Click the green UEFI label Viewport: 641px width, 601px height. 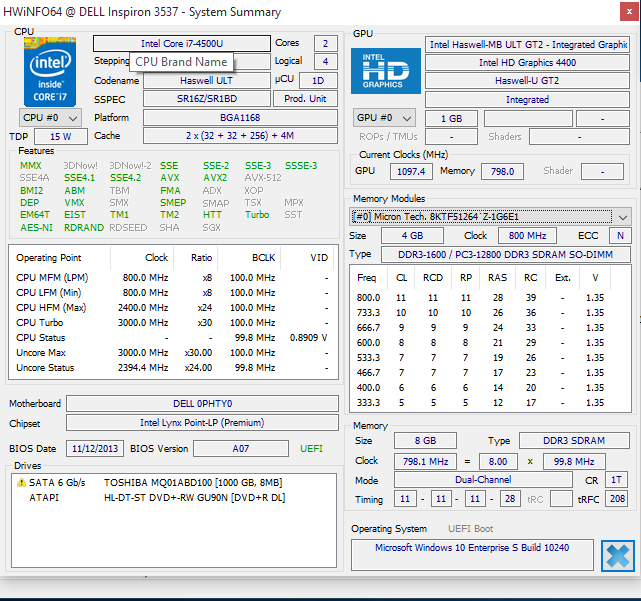(311, 449)
